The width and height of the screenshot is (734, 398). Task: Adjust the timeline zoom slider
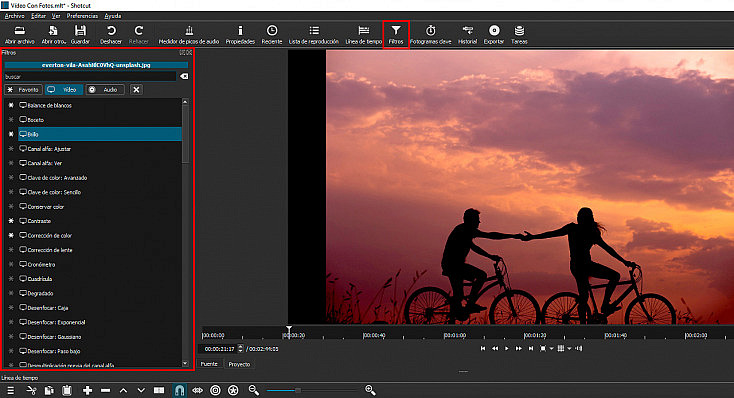pos(298,390)
